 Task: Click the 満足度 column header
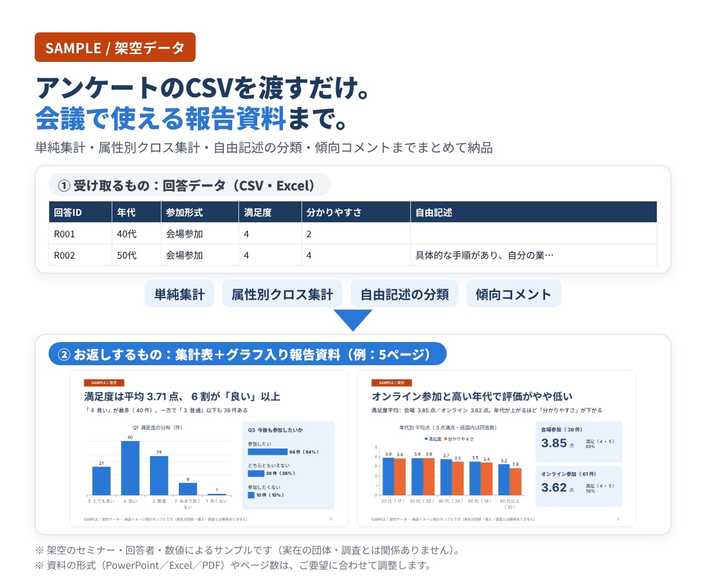pos(270,212)
